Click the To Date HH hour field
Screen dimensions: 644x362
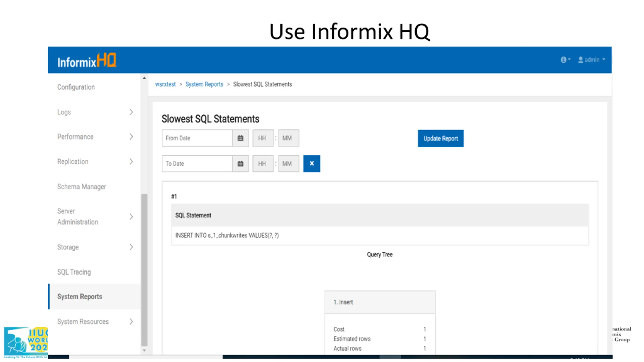point(263,164)
